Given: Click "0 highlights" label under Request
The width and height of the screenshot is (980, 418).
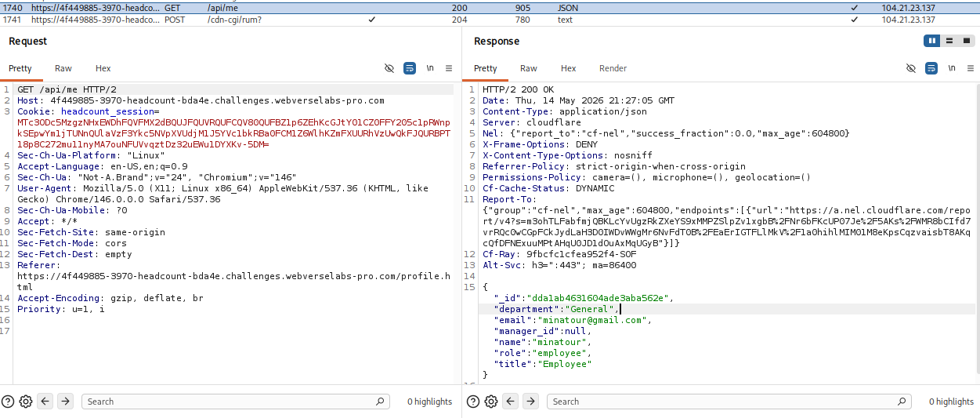Looking at the screenshot, I should [x=429, y=402].
